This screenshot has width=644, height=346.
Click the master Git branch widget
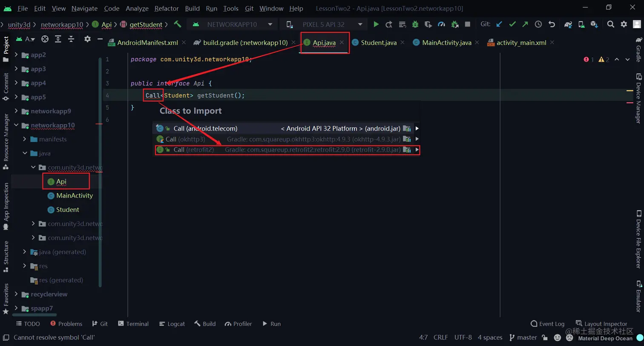pyautogui.click(x=523, y=337)
